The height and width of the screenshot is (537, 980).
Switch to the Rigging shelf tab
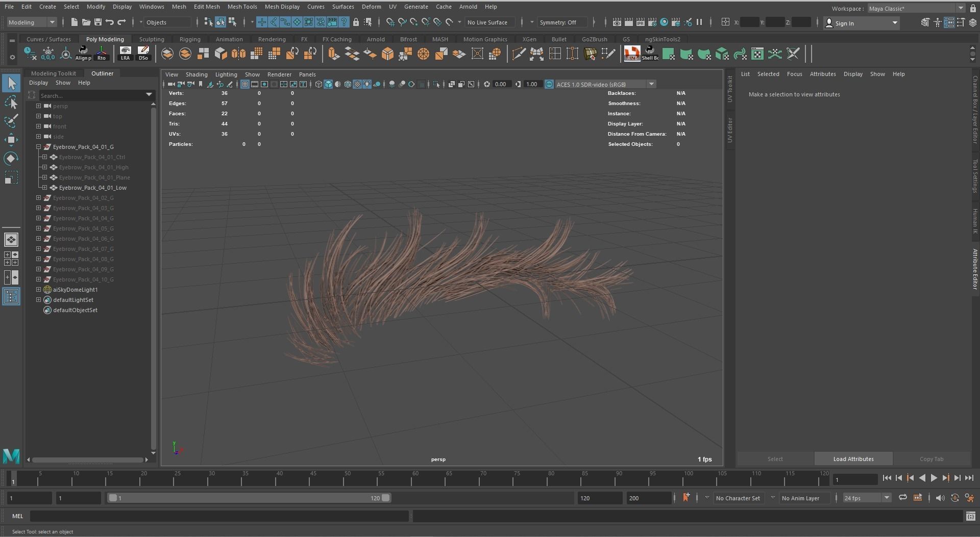(x=190, y=39)
